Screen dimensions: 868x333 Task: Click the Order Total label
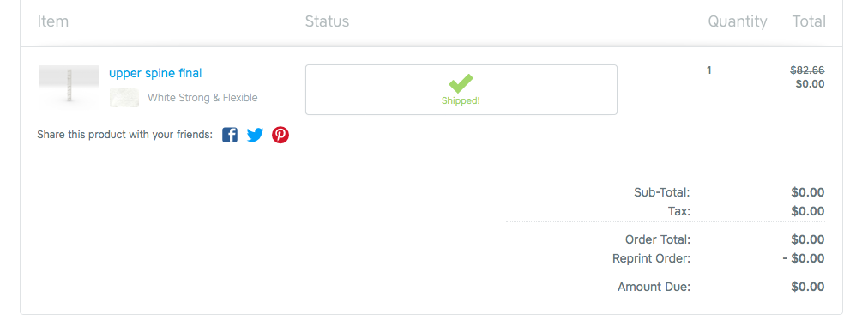pyautogui.click(x=658, y=240)
